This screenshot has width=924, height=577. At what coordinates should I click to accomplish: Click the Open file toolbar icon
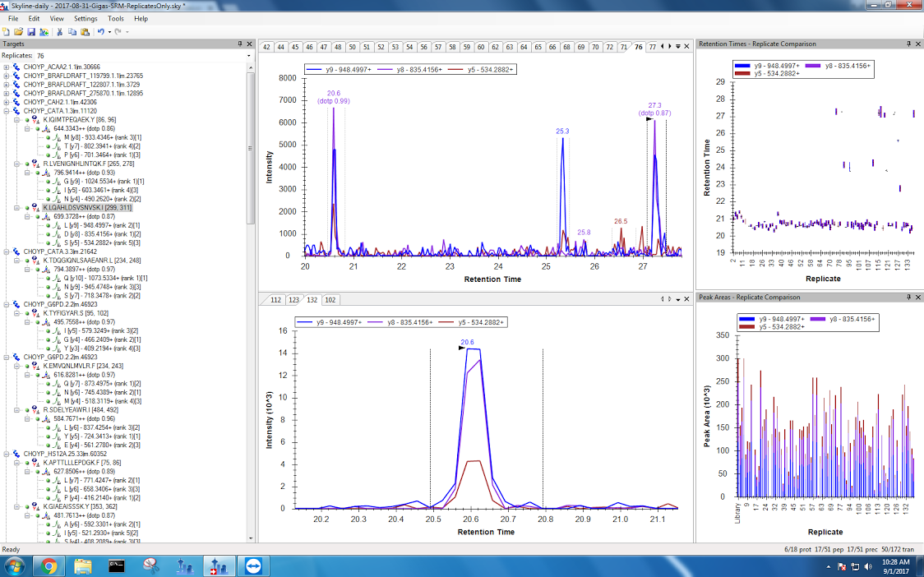click(18, 31)
